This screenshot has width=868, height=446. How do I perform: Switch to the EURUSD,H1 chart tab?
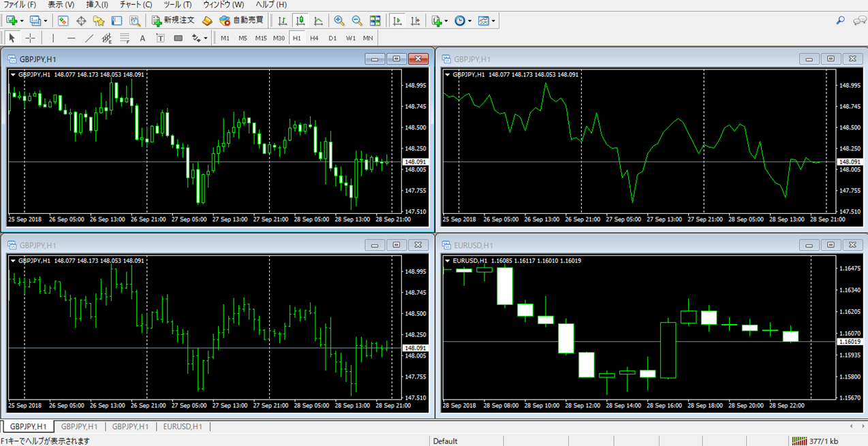pos(181,428)
